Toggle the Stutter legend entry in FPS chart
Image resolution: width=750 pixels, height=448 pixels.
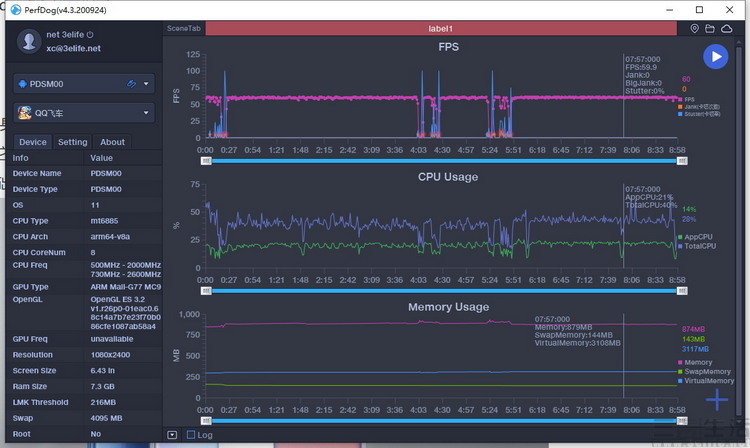click(699, 114)
